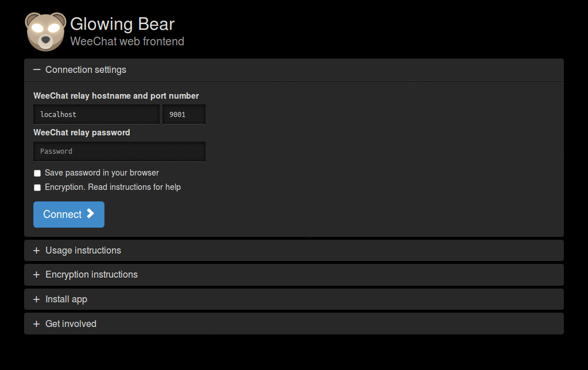
Task: Click the WeeChat web frontend subtitle
Action: [127, 41]
